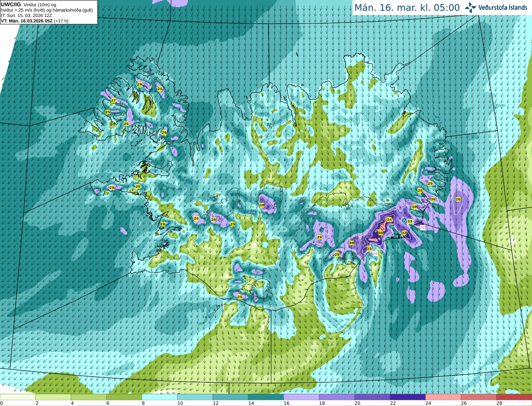Click the yellow gust label 34 on the map
Image resolution: width=532 pixels, height=406 pixels.
coord(389,220)
